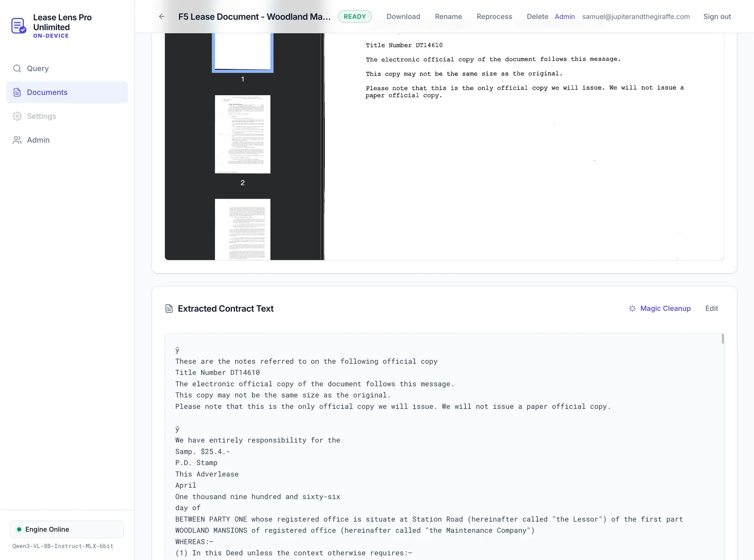Click the Extracted Contract Text document icon
754x560 pixels.
click(169, 308)
